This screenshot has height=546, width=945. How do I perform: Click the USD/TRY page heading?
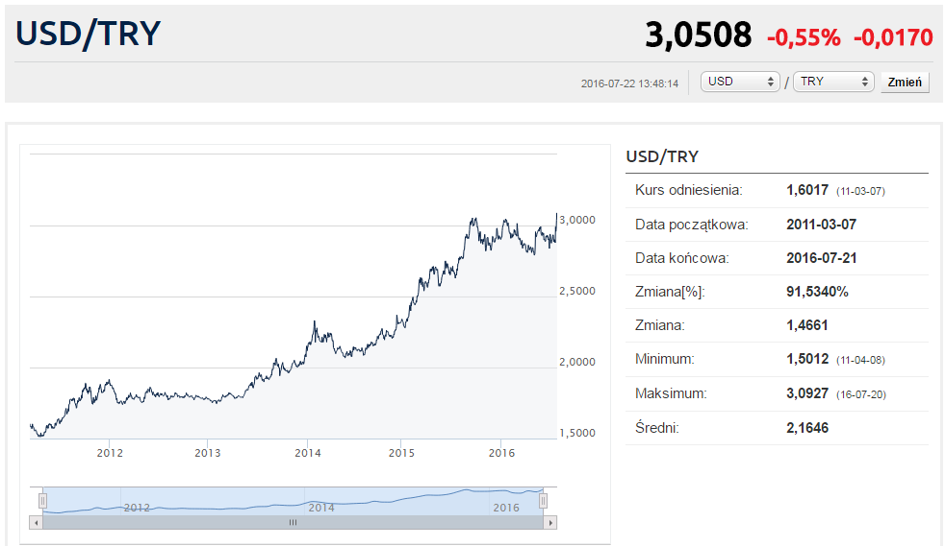(88, 34)
